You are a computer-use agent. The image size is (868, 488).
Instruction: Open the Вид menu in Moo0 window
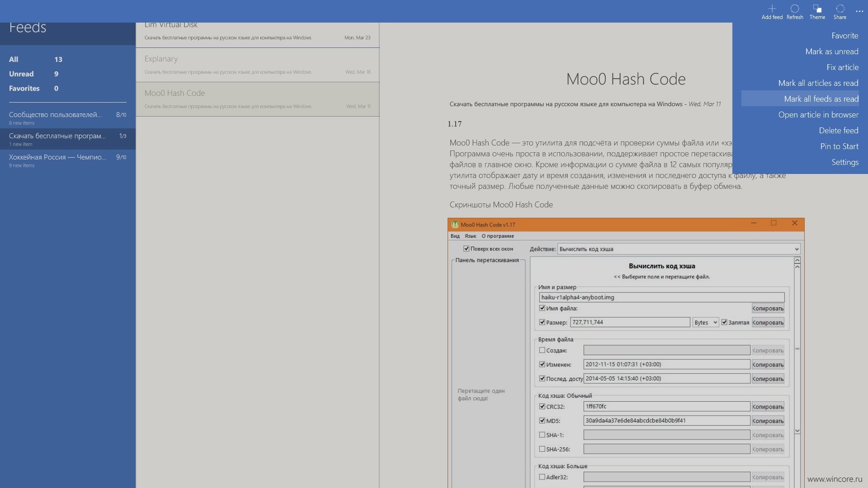pos(455,236)
